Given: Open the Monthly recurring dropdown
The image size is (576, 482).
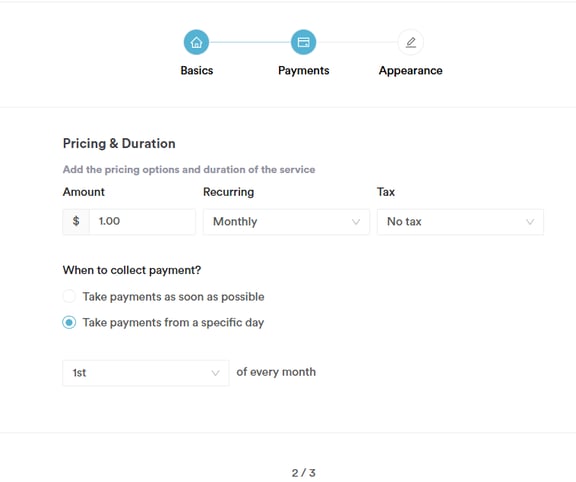Looking at the screenshot, I should point(286,222).
